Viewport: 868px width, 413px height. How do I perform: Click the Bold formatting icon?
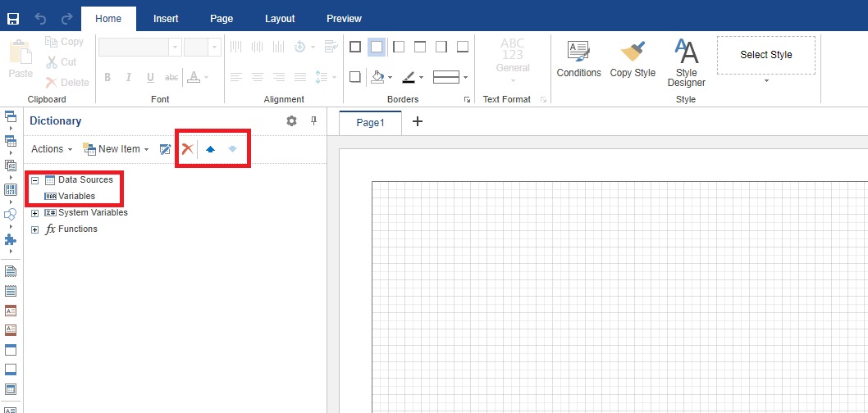tap(107, 77)
